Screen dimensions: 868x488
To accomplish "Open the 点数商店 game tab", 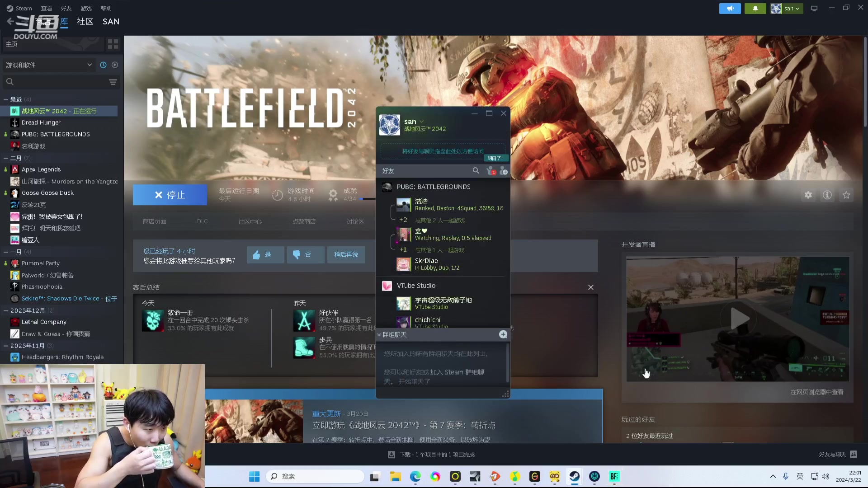I will [304, 221].
